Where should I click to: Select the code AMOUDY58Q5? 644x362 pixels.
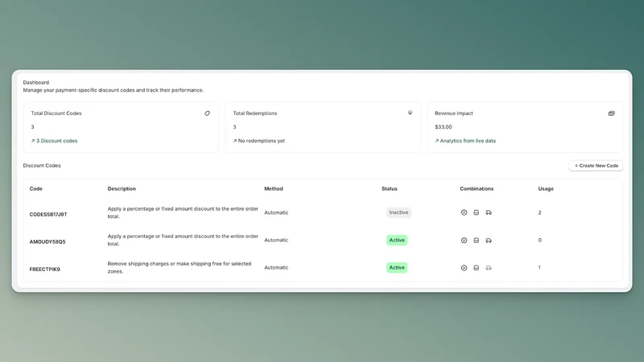point(47,242)
